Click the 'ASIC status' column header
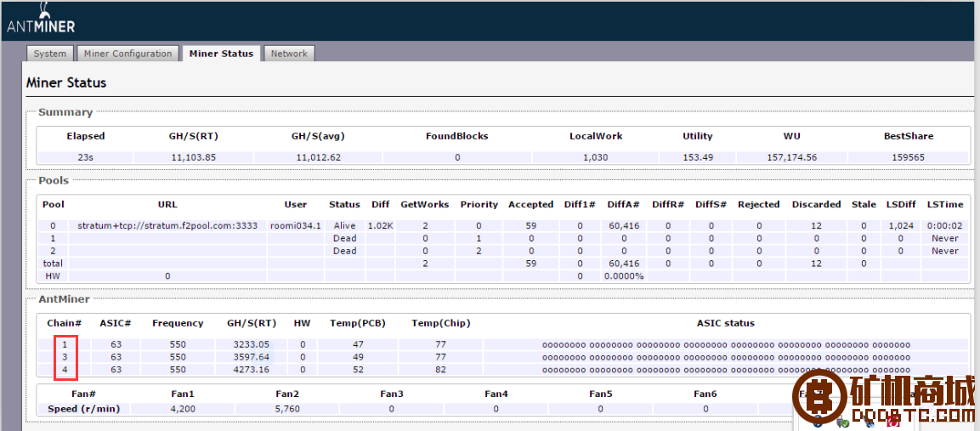The width and height of the screenshot is (980, 431). 726,323
